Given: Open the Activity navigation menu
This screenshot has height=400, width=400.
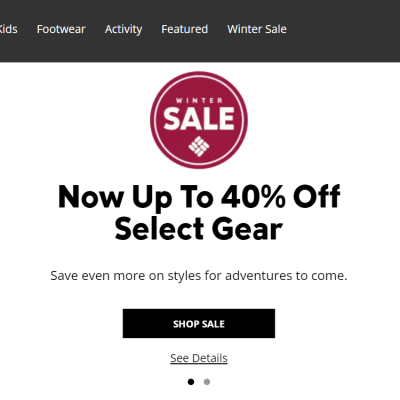Looking at the screenshot, I should tap(123, 29).
